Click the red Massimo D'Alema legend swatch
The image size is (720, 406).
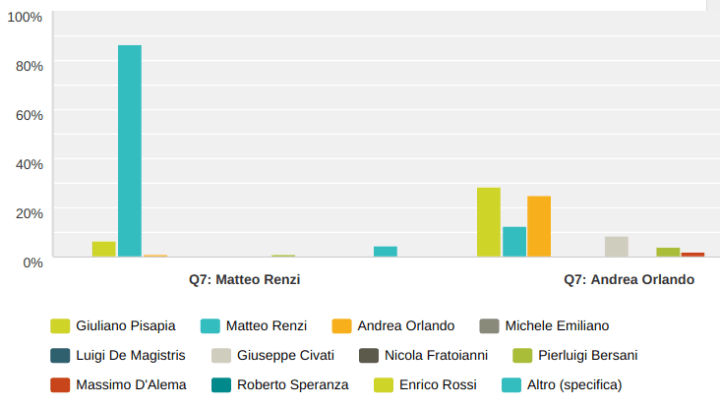click(x=60, y=384)
